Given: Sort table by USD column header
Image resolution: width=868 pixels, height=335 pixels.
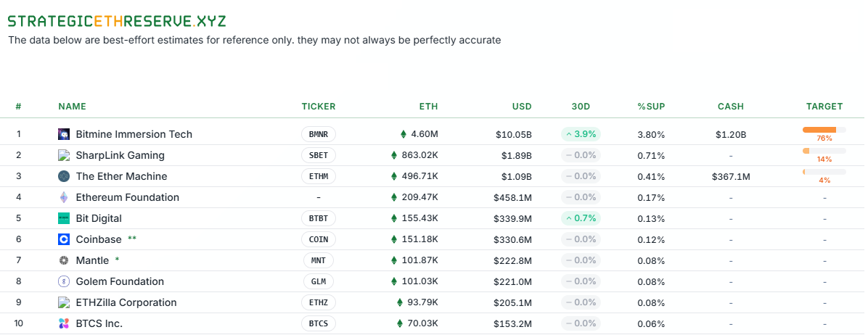Looking at the screenshot, I should (521, 107).
